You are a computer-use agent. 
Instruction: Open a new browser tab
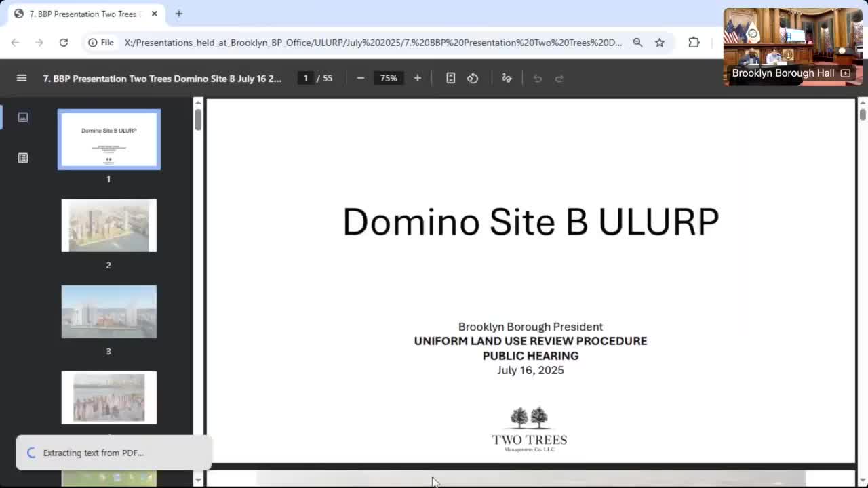click(x=178, y=14)
